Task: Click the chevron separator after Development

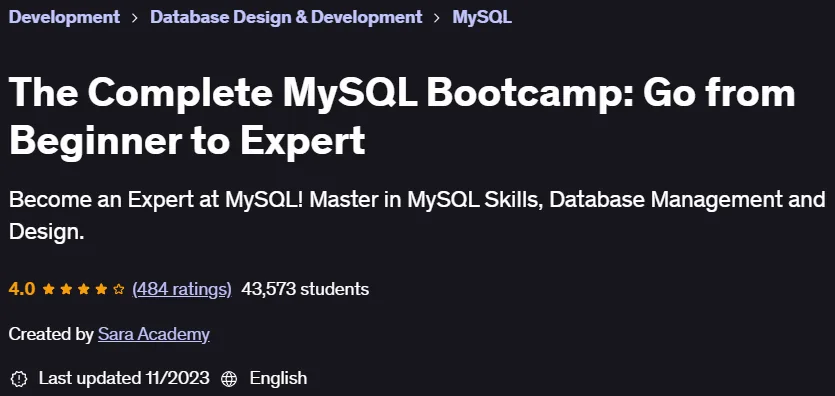Action: tap(135, 18)
